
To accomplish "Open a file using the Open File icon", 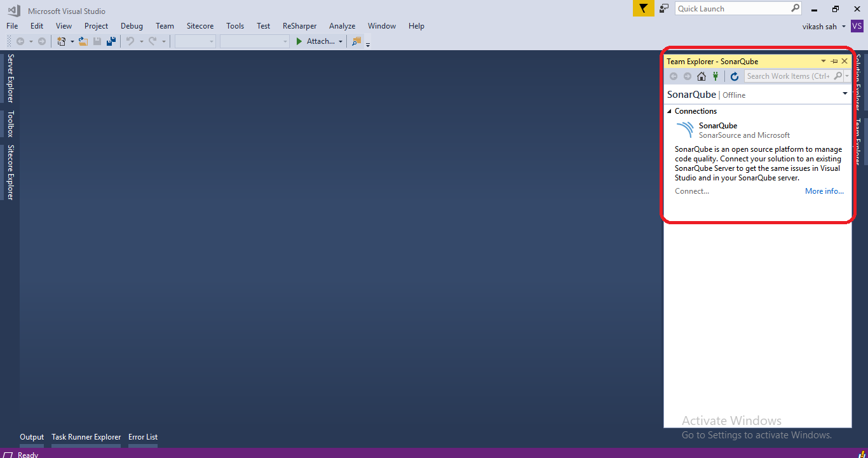I will (83, 41).
